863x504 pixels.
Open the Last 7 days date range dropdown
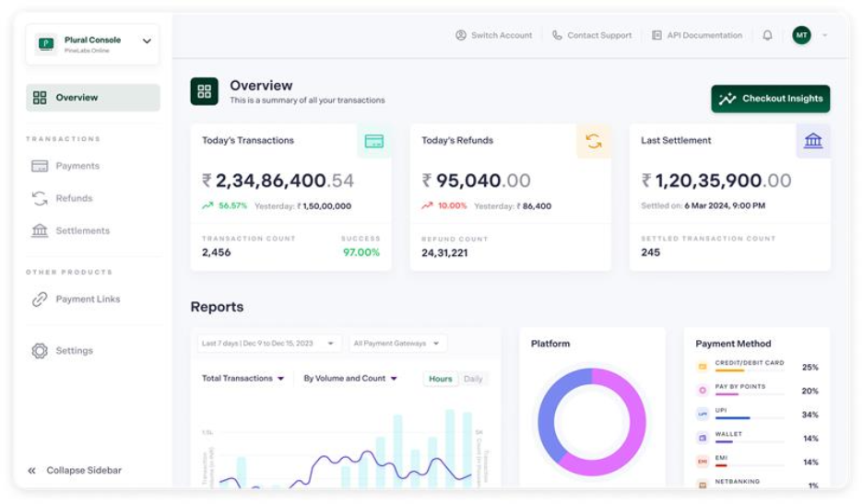tap(269, 343)
